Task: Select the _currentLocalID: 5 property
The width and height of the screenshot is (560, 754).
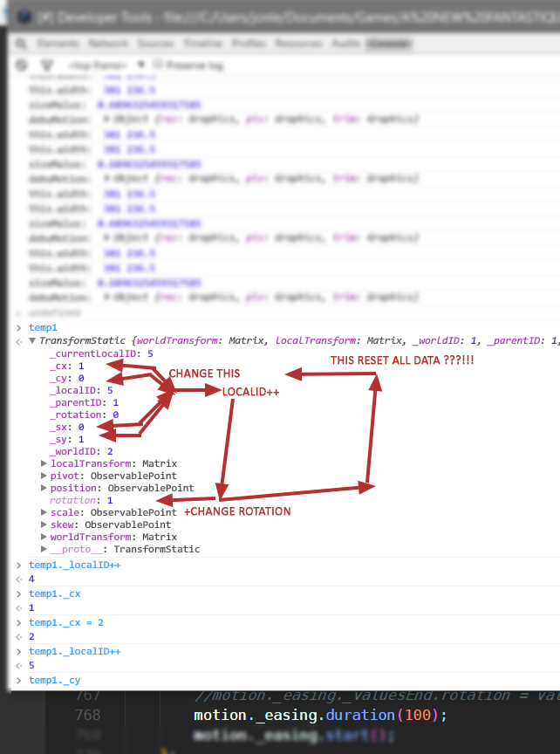Action: click(101, 354)
